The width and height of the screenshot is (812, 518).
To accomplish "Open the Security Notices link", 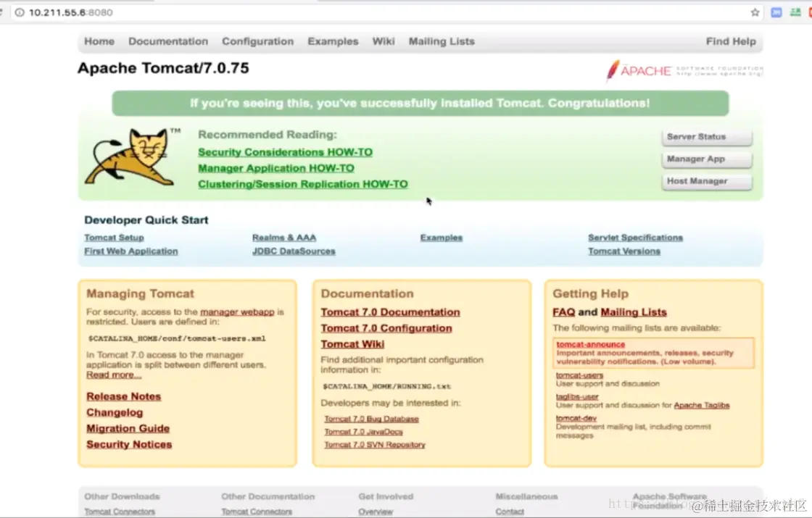I will tap(129, 445).
